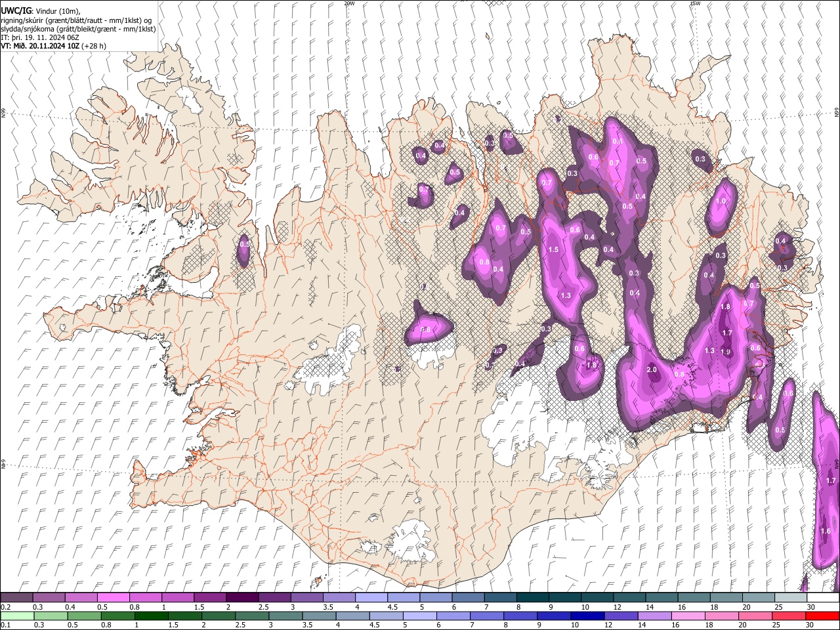This screenshot has width=840, height=630.
Task: Select the 0.3–0.5 green rain legend swatch
Action: point(51,616)
